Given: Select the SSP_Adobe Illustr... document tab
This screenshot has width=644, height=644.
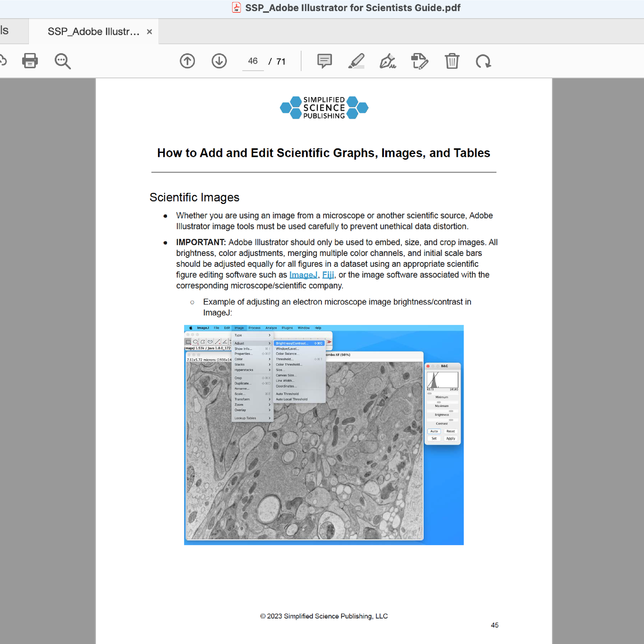Looking at the screenshot, I should (x=94, y=31).
